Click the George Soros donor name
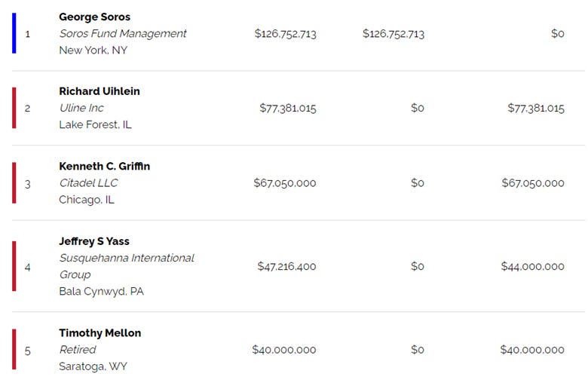The image size is (588, 386). pos(94,17)
